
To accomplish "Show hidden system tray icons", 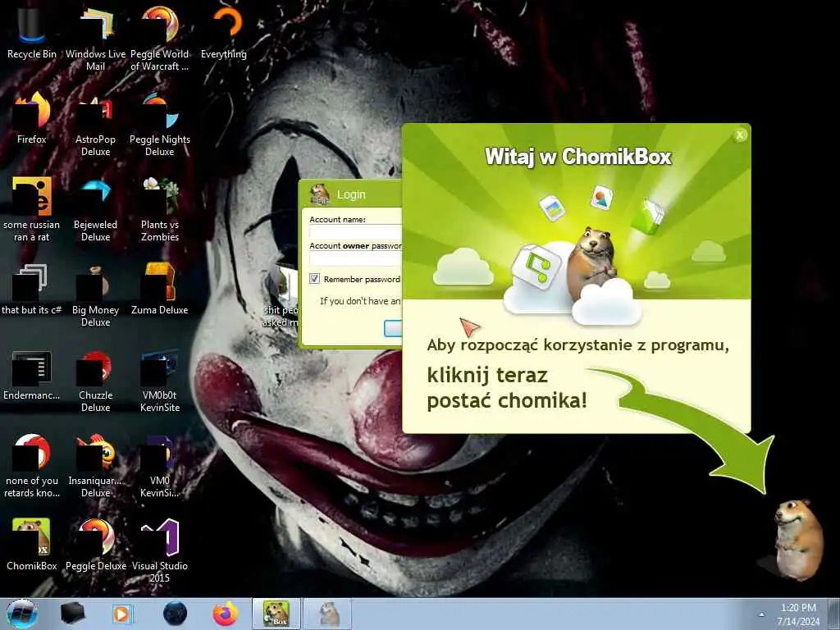I will click(x=761, y=615).
